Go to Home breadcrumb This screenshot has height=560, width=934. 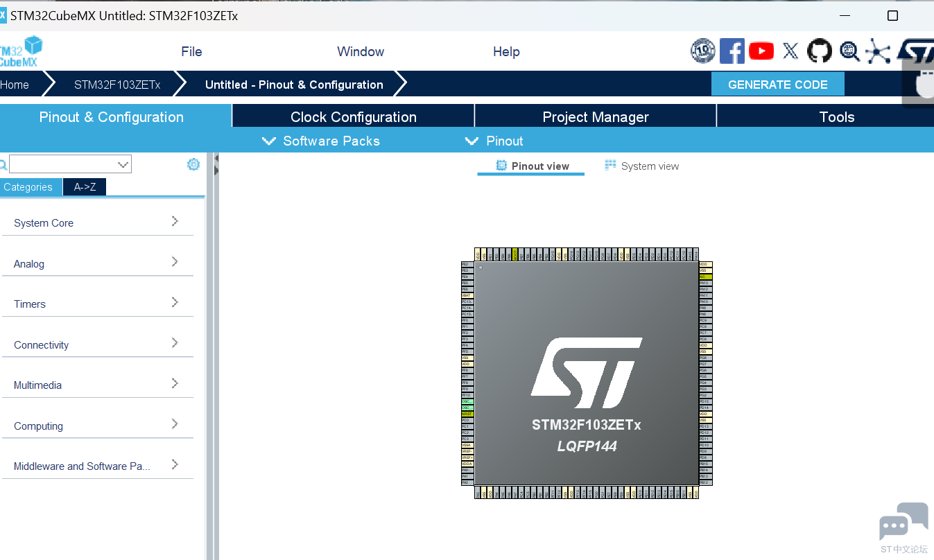click(15, 85)
